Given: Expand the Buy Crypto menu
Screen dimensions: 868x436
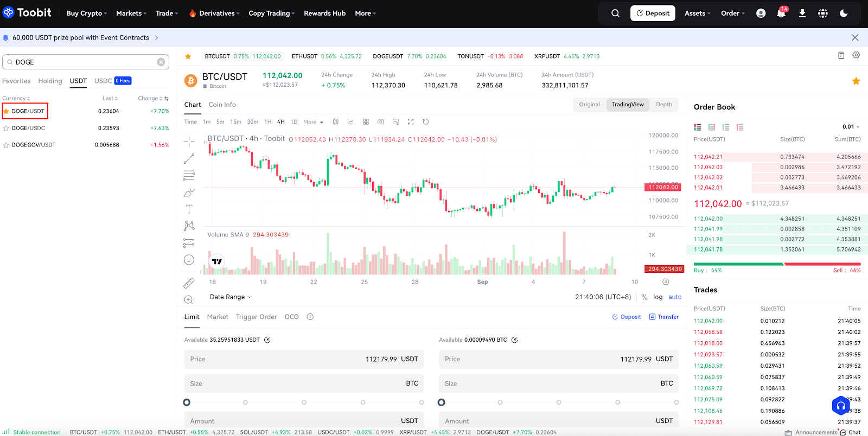Looking at the screenshot, I should (x=86, y=13).
